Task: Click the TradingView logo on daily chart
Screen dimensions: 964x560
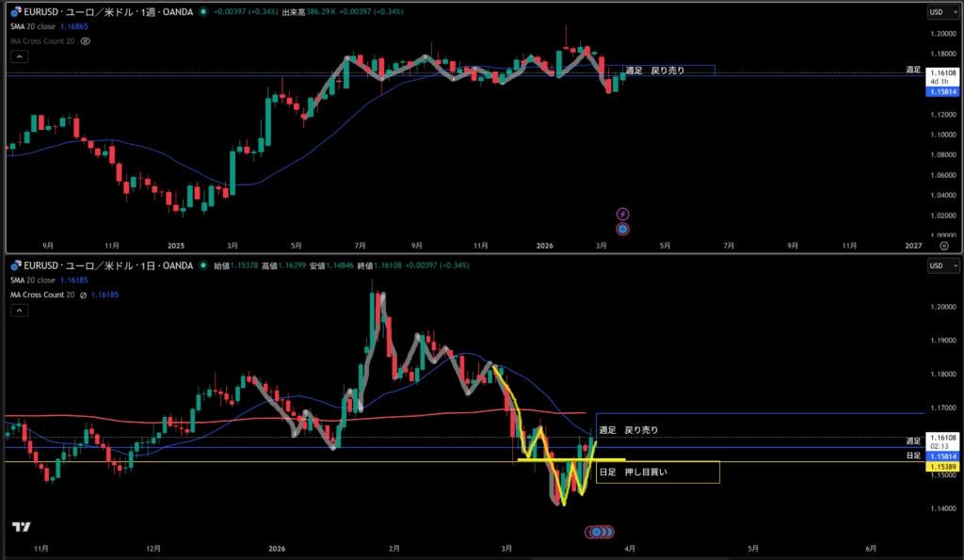Action: point(21,526)
